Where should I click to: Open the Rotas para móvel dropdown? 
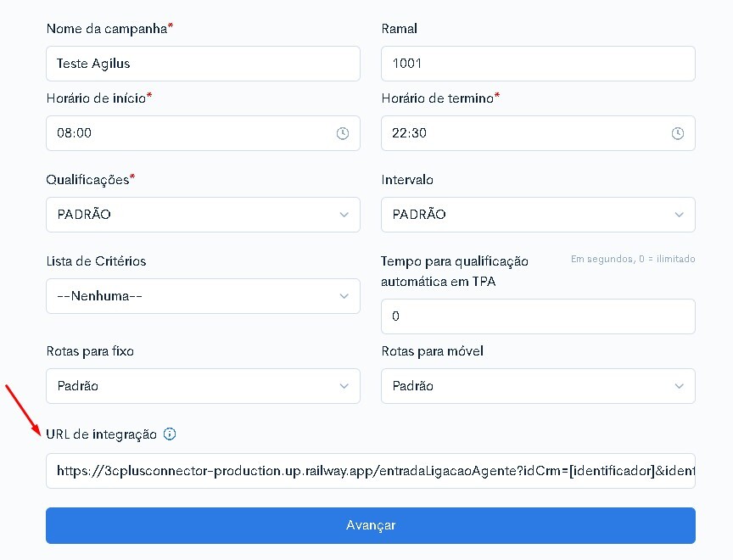pos(538,386)
